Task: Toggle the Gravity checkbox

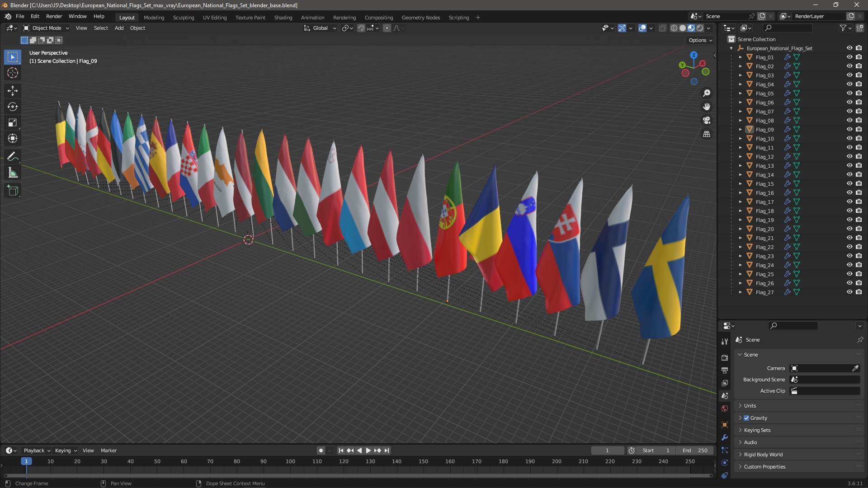Action: point(746,418)
